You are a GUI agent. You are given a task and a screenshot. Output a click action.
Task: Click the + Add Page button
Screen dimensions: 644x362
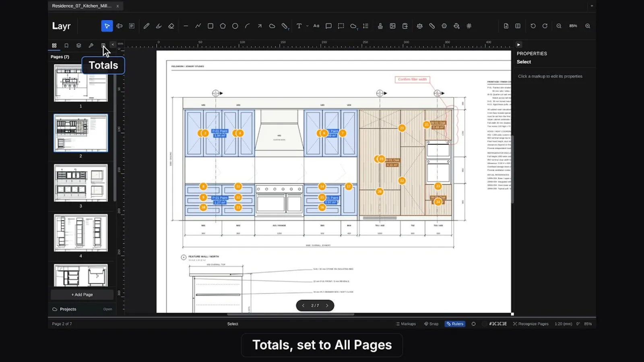pyautogui.click(x=82, y=294)
